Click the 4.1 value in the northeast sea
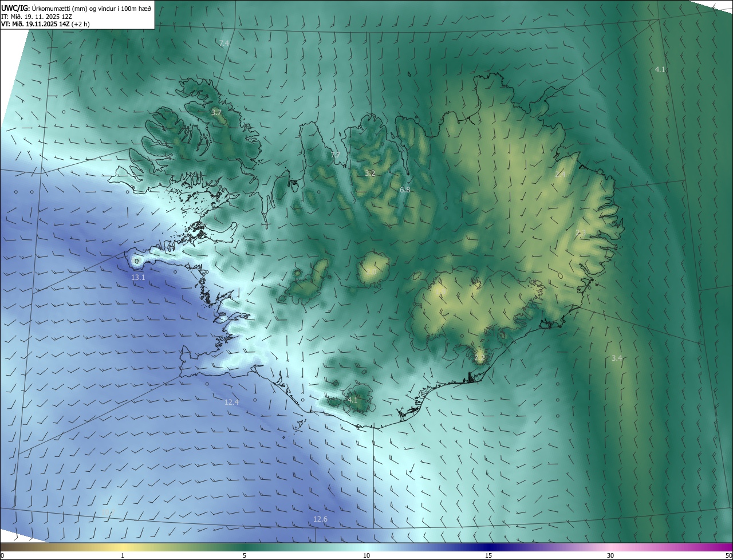 click(x=660, y=69)
